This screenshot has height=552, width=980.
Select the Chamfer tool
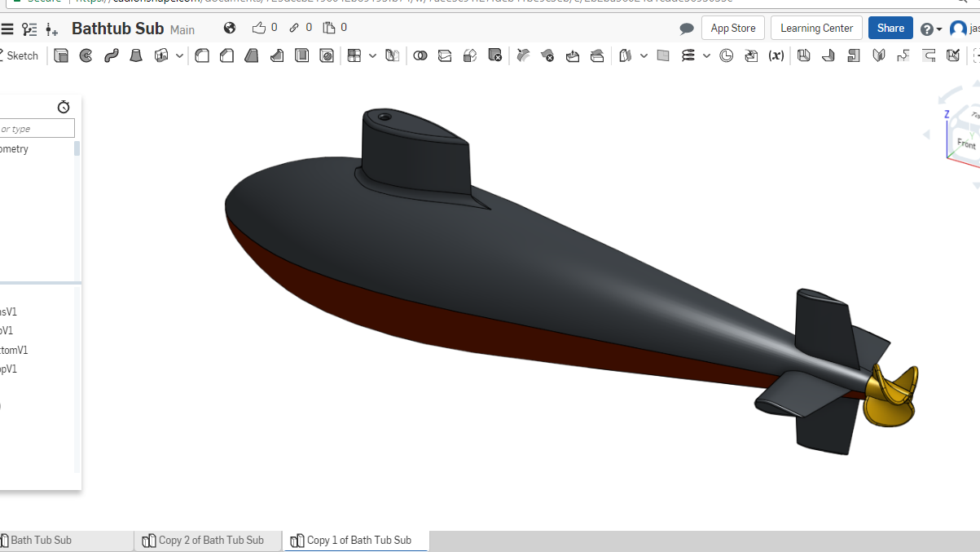click(227, 56)
